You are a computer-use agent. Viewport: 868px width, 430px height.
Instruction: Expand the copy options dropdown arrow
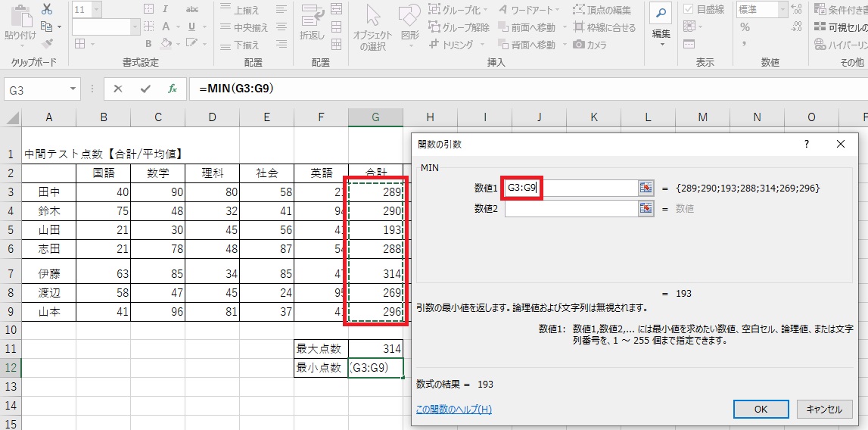[x=59, y=26]
